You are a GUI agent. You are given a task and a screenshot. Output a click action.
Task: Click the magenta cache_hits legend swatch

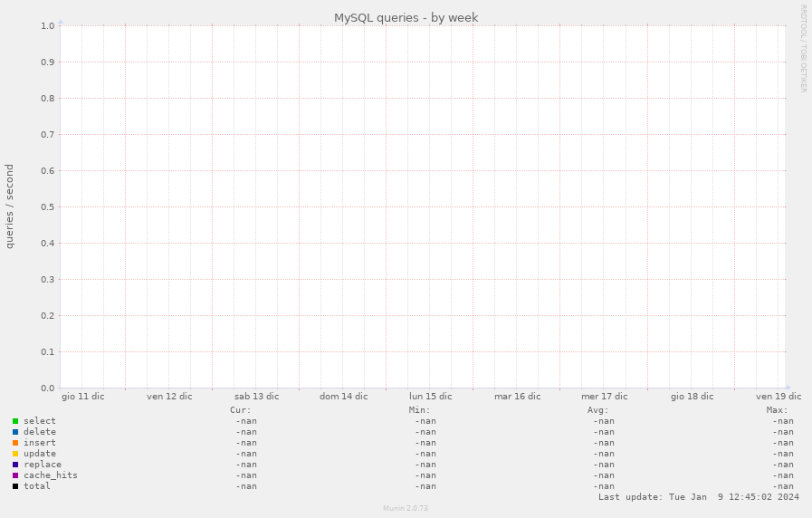point(15,475)
